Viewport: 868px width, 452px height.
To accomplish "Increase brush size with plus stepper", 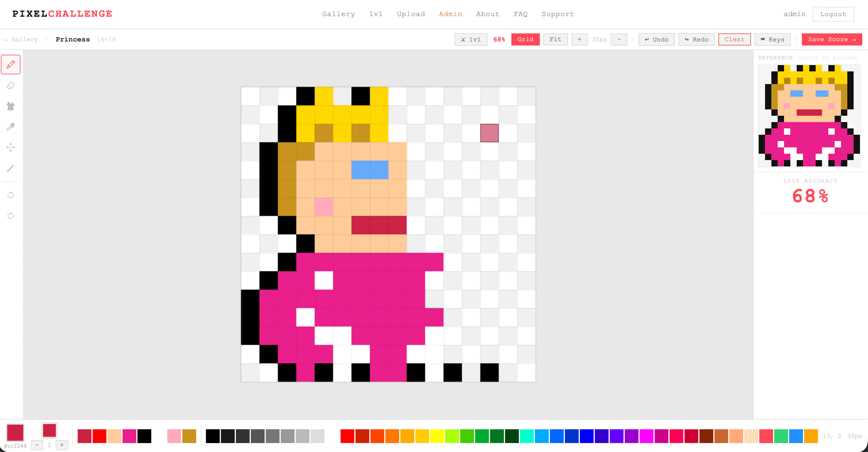I will tap(62, 445).
